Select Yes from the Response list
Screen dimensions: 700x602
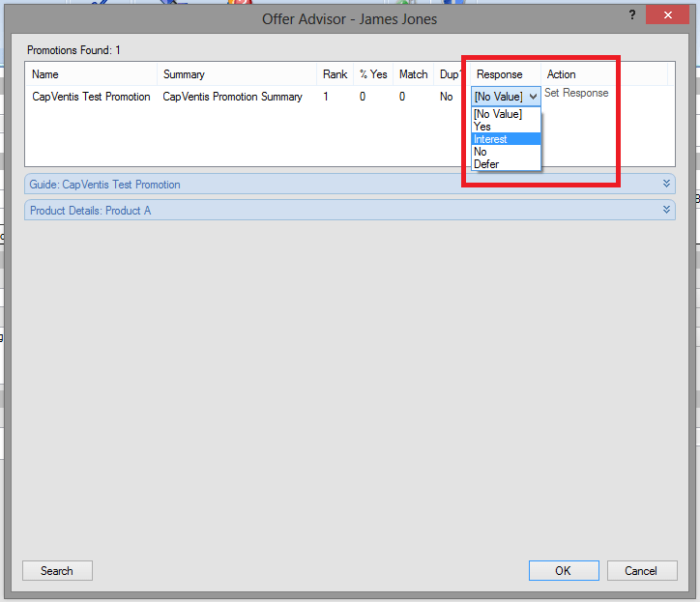[482, 127]
